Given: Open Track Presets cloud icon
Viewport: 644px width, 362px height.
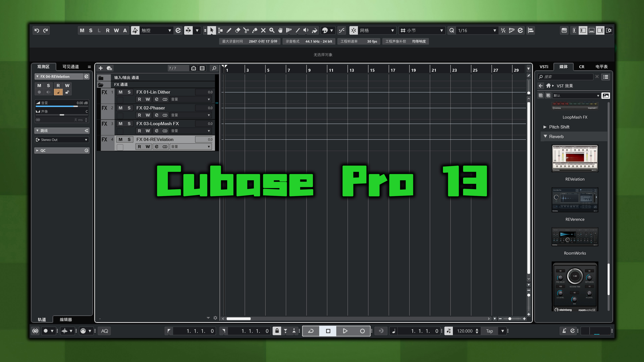Looking at the screenshot, I should tap(110, 68).
